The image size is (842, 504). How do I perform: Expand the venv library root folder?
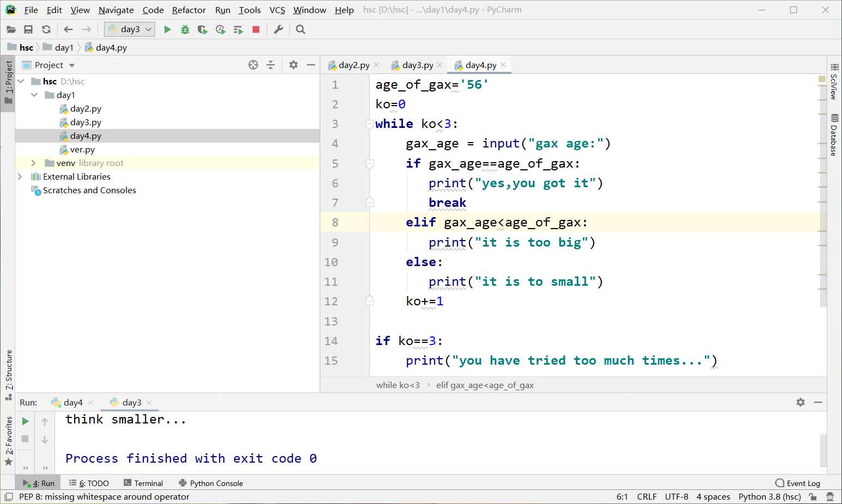(x=34, y=163)
